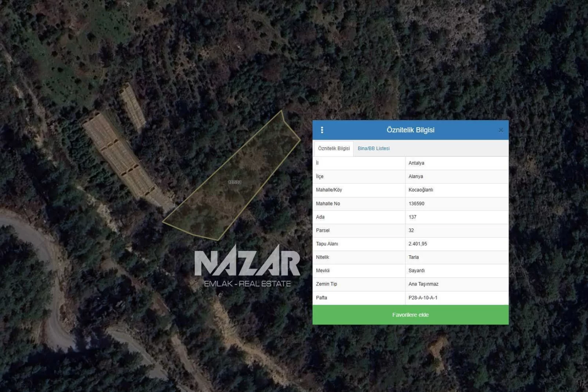Select the Alanya value in the İlçe row

[x=416, y=177]
